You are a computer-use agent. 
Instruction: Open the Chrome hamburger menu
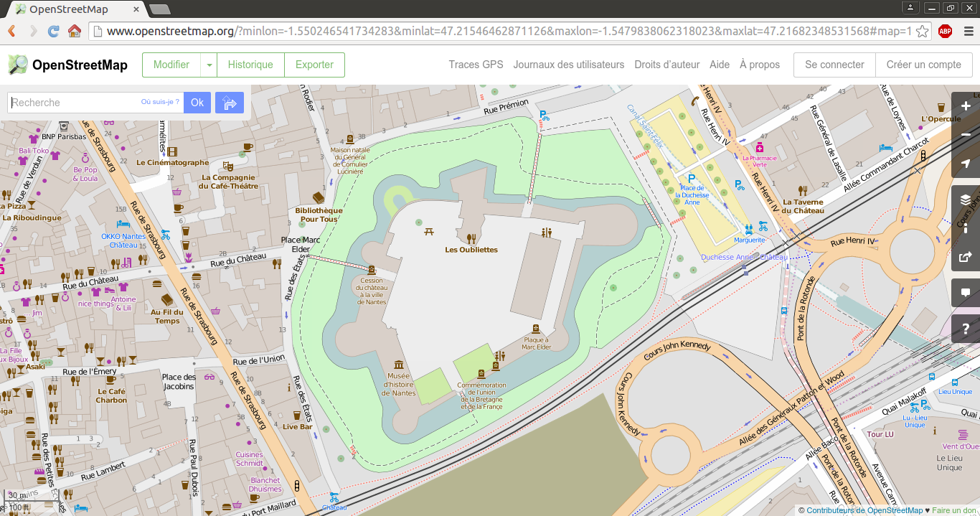coord(968,32)
